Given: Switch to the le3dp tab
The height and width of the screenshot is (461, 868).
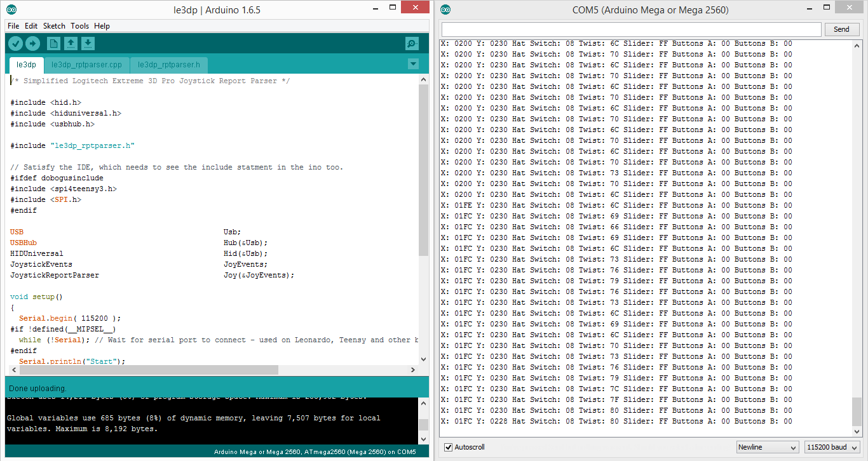Looking at the screenshot, I should 27,65.
